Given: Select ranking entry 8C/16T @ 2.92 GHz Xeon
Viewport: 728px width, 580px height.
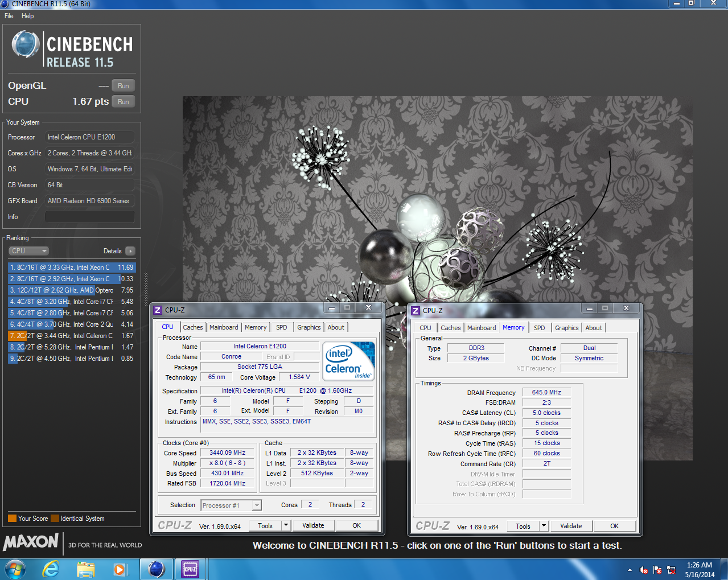Looking at the screenshot, I should click(72, 279).
